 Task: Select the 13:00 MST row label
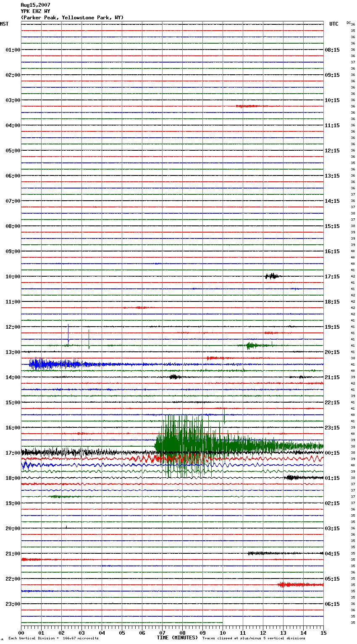point(13,352)
